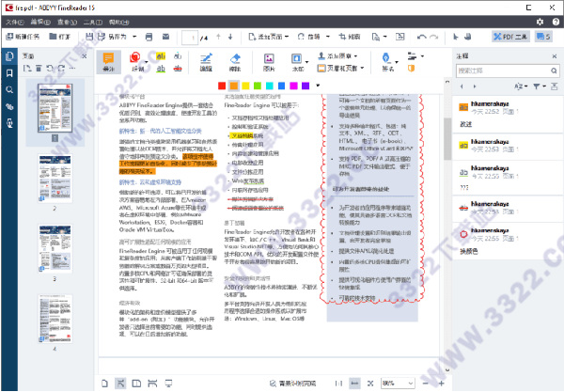Open the 编辑 (Edit) menu
This screenshot has width=564, height=392.
(x=40, y=23)
